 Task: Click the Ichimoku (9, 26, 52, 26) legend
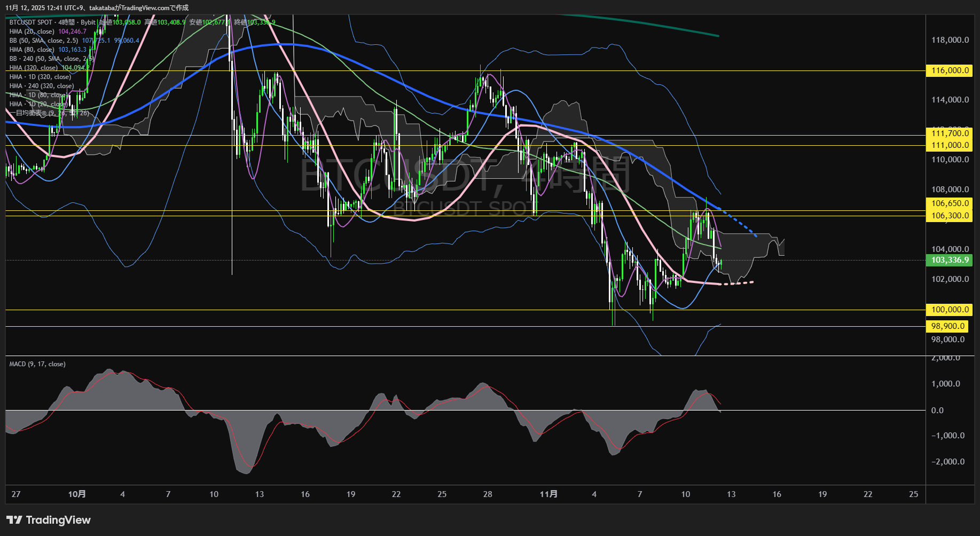49,113
